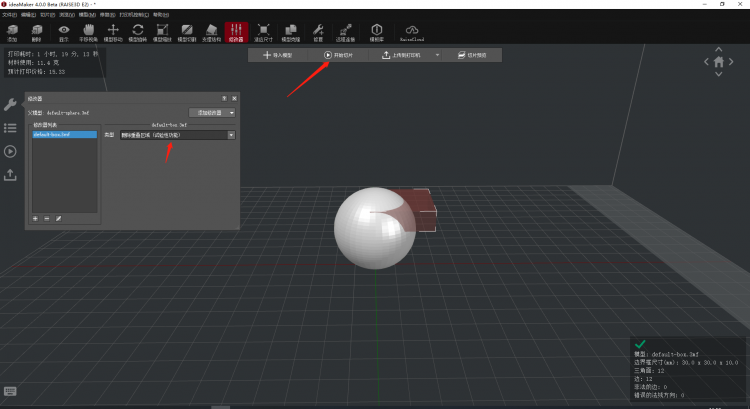
Task: Click the Add (添加) model toolbar icon
Action: point(12,33)
